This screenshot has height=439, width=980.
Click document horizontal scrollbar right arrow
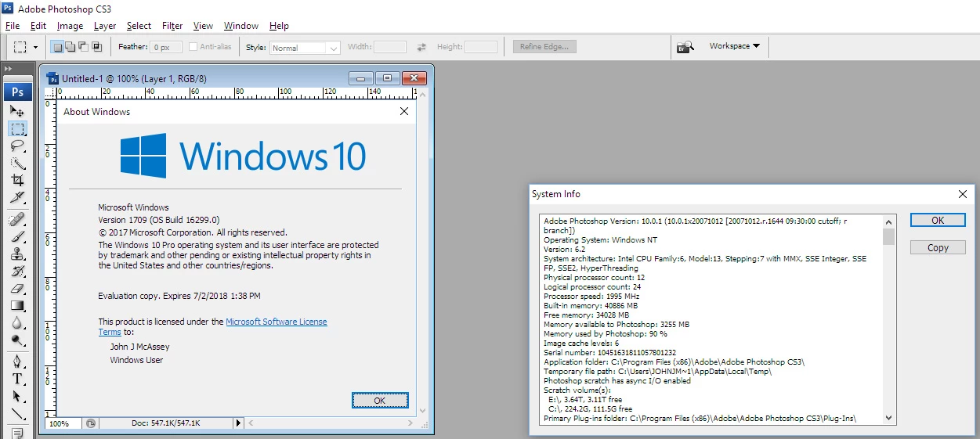pyautogui.click(x=411, y=423)
